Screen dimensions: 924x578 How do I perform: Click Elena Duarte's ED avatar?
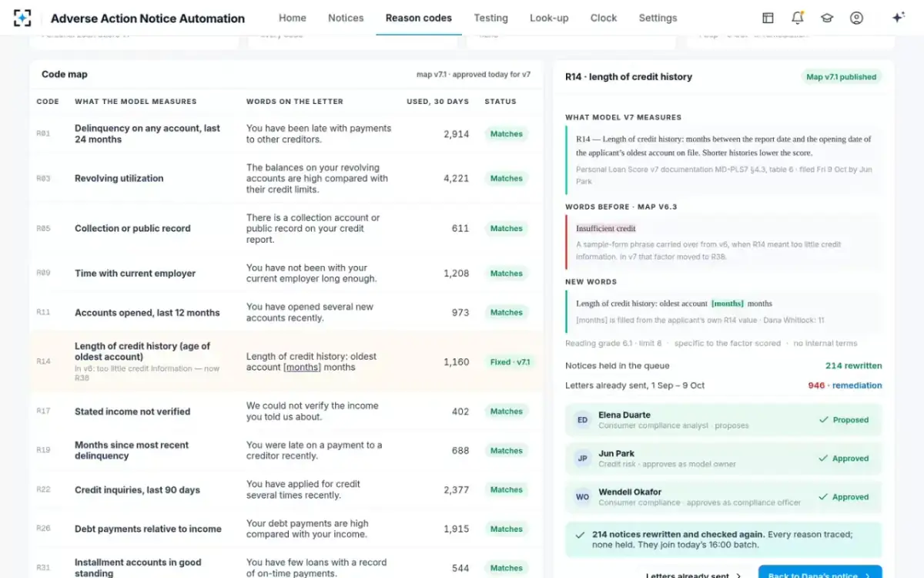pos(583,420)
